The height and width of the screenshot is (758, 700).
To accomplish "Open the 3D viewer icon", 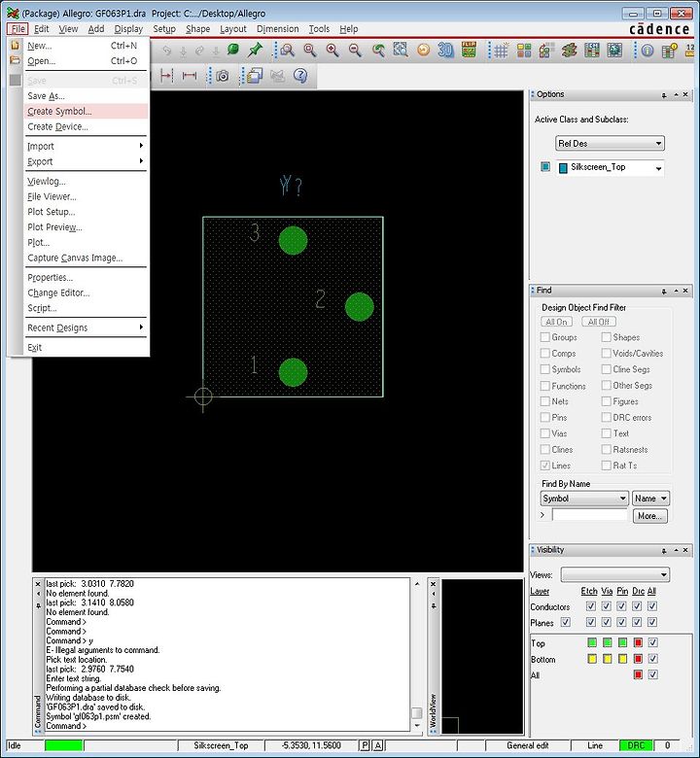I will pos(445,50).
